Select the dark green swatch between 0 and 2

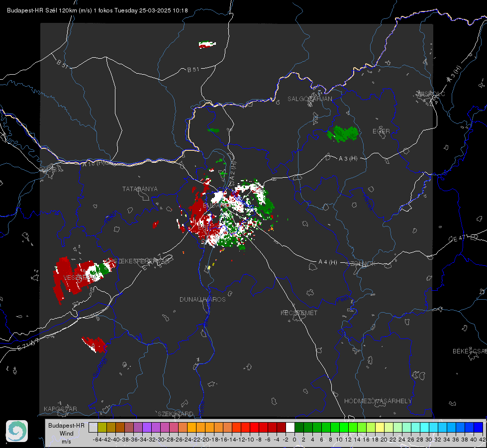point(299,428)
